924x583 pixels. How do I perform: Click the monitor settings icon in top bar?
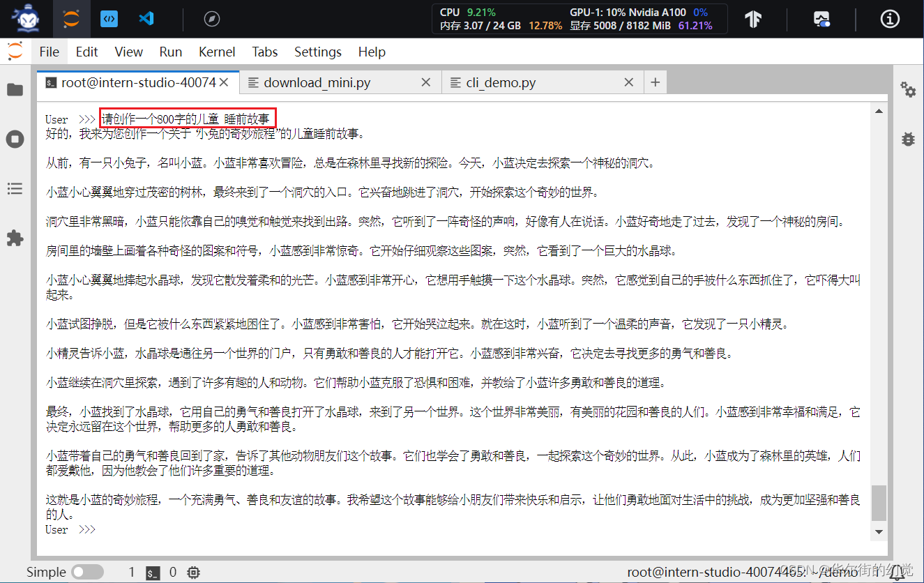(x=821, y=19)
